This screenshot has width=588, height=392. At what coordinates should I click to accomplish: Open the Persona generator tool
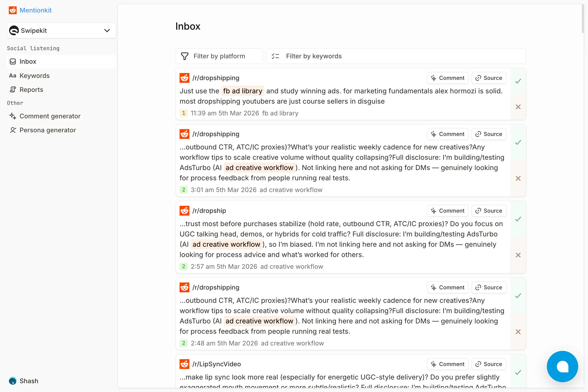pyautogui.click(x=48, y=130)
